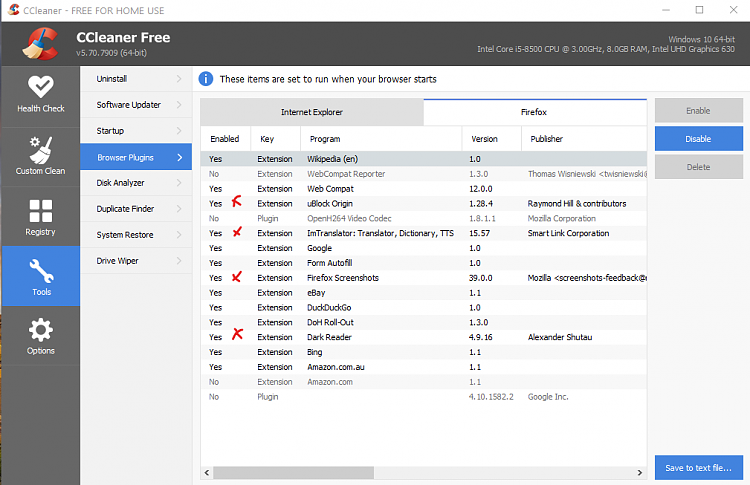750x485 pixels.
Task: Sort by the Enabled column header
Action: click(225, 139)
